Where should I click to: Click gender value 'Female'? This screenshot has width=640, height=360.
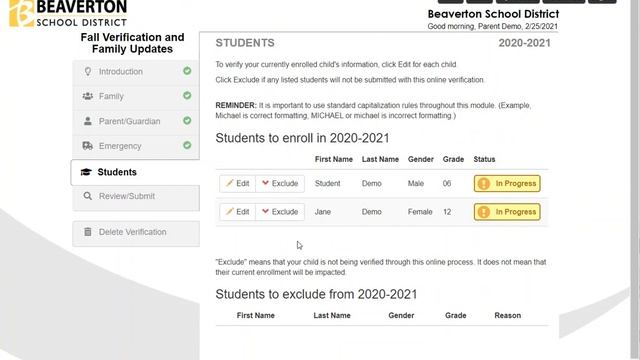(x=420, y=212)
